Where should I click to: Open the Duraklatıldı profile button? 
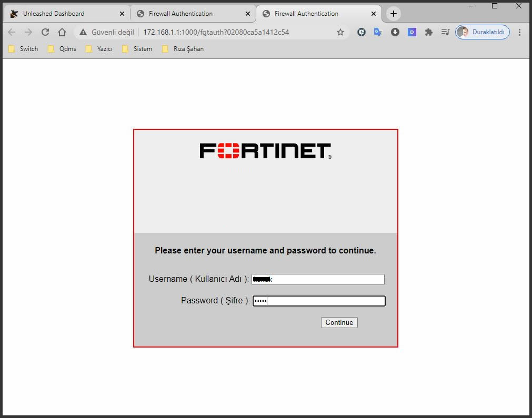(x=482, y=32)
